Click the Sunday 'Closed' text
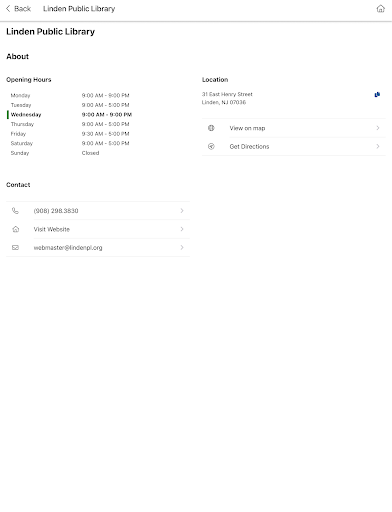 click(x=90, y=153)
